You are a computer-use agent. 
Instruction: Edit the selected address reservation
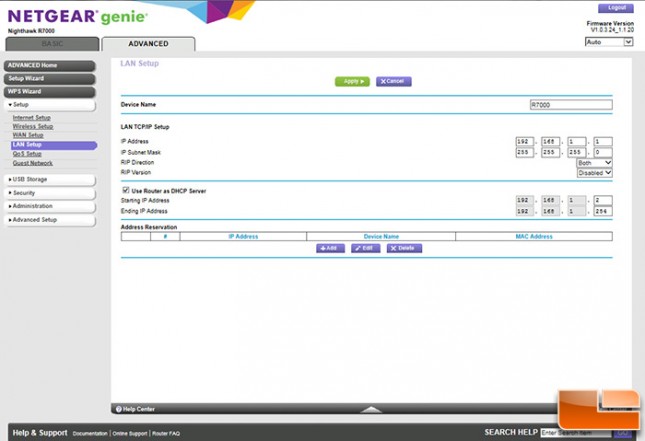coord(365,248)
